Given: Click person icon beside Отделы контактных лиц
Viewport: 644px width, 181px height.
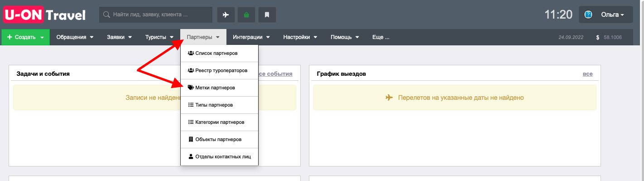Looking at the screenshot, I should (x=191, y=157).
